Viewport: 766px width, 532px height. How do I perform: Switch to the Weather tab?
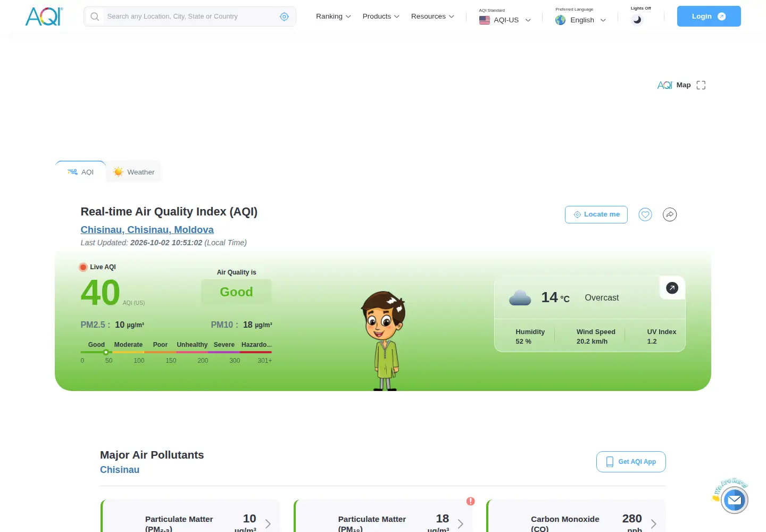click(x=134, y=172)
